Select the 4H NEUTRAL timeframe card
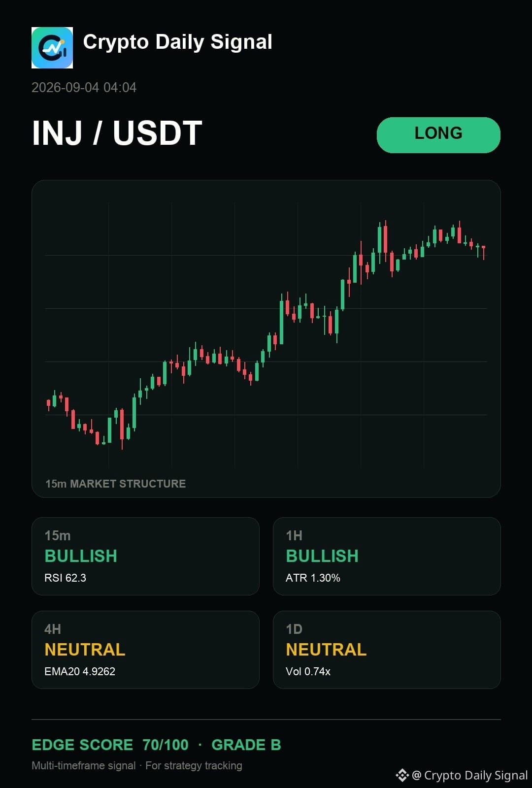 pyautogui.click(x=145, y=650)
